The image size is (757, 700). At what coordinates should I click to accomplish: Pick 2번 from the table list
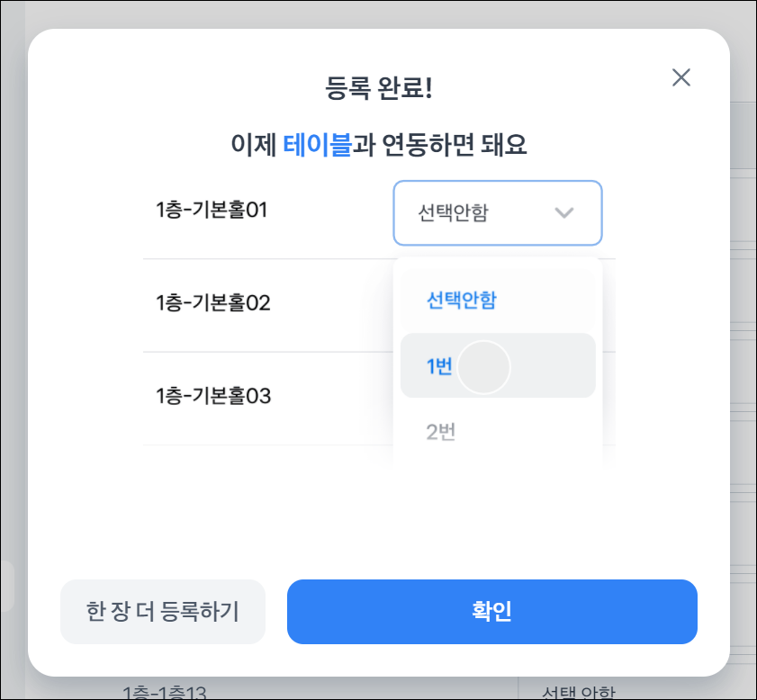pos(441,432)
